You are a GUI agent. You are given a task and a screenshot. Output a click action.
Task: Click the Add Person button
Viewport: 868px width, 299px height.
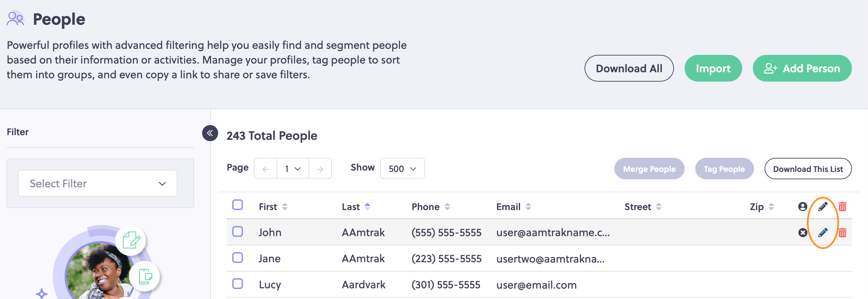point(802,68)
